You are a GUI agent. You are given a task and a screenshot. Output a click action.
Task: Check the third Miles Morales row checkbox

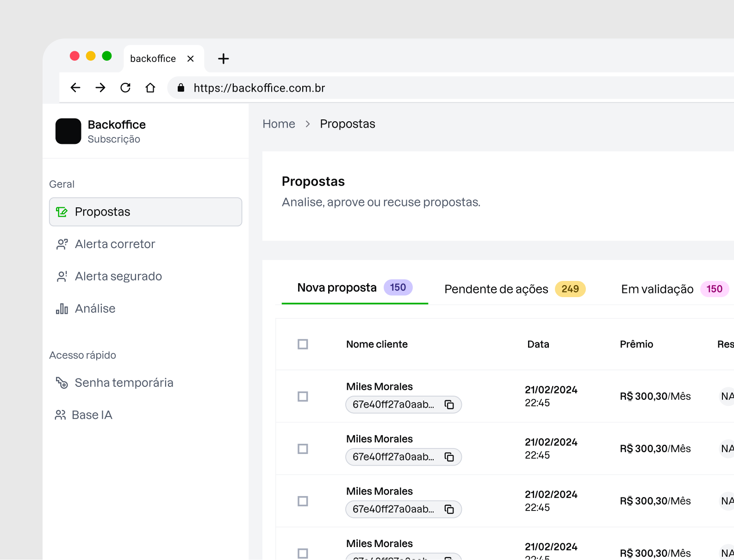click(x=303, y=501)
